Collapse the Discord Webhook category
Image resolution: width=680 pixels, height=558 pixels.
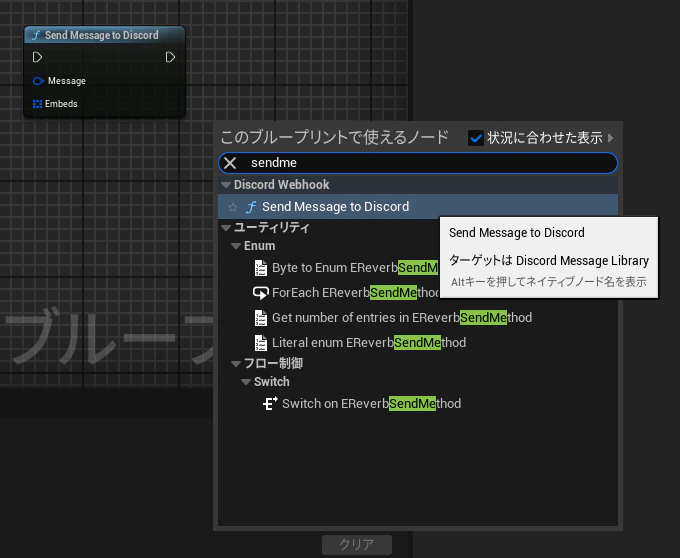point(226,185)
